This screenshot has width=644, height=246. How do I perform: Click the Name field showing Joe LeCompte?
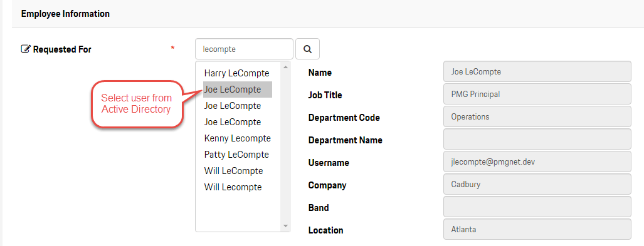pos(537,72)
